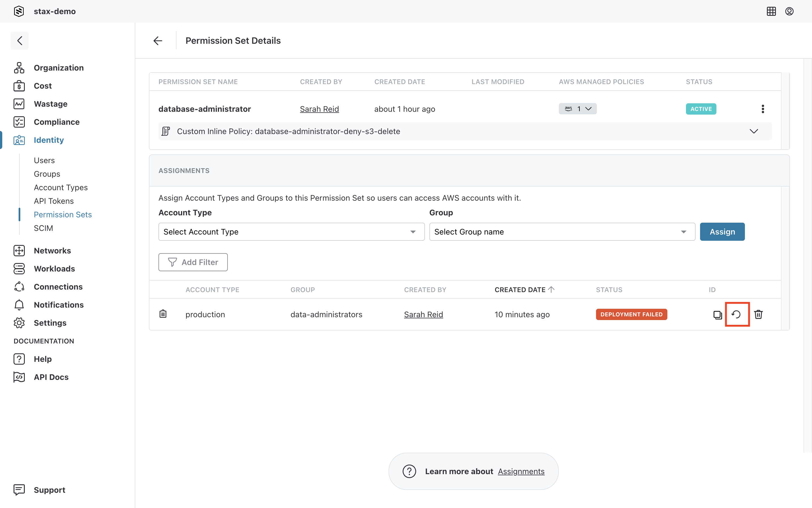Collapse the sidebar with the chevron button
The height and width of the screenshot is (508, 812).
20,41
